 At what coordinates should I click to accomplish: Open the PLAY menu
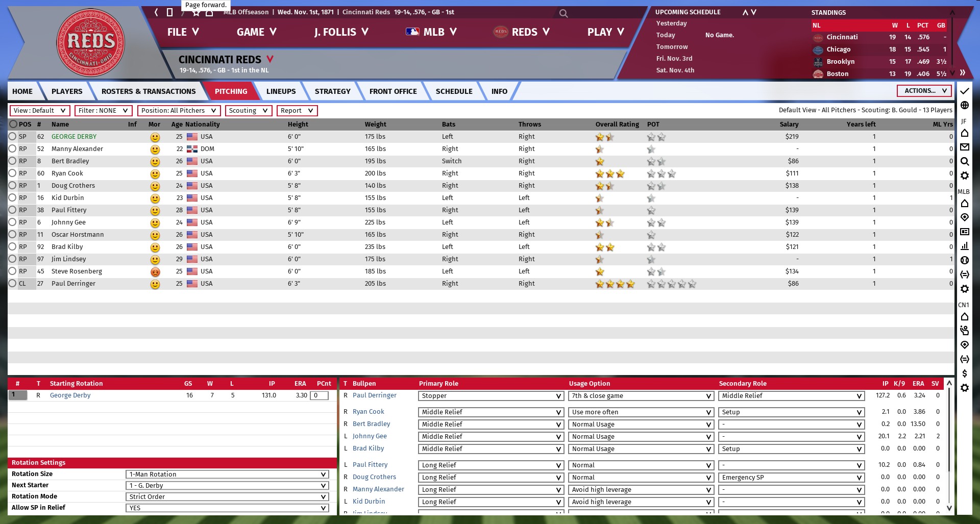pyautogui.click(x=606, y=32)
